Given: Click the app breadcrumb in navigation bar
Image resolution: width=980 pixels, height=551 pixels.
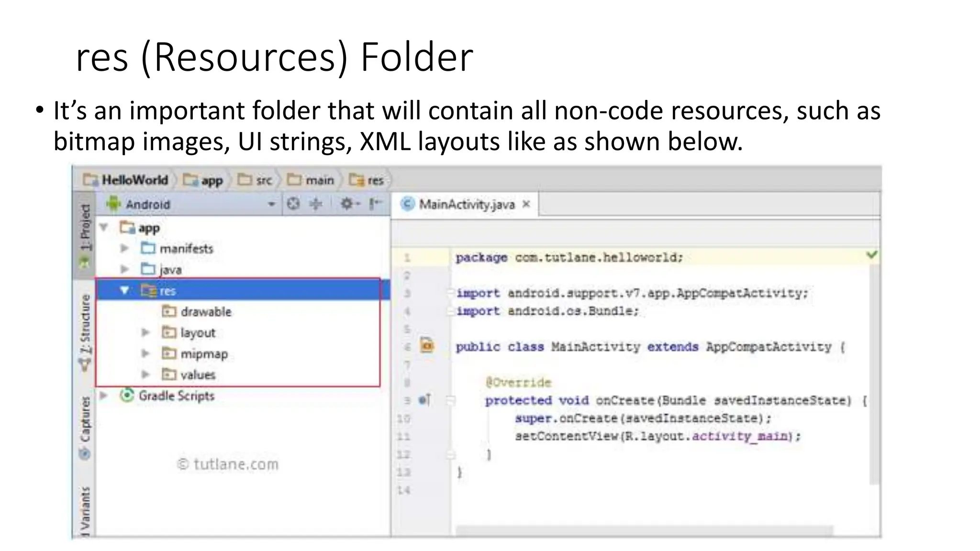Looking at the screenshot, I should (x=203, y=180).
